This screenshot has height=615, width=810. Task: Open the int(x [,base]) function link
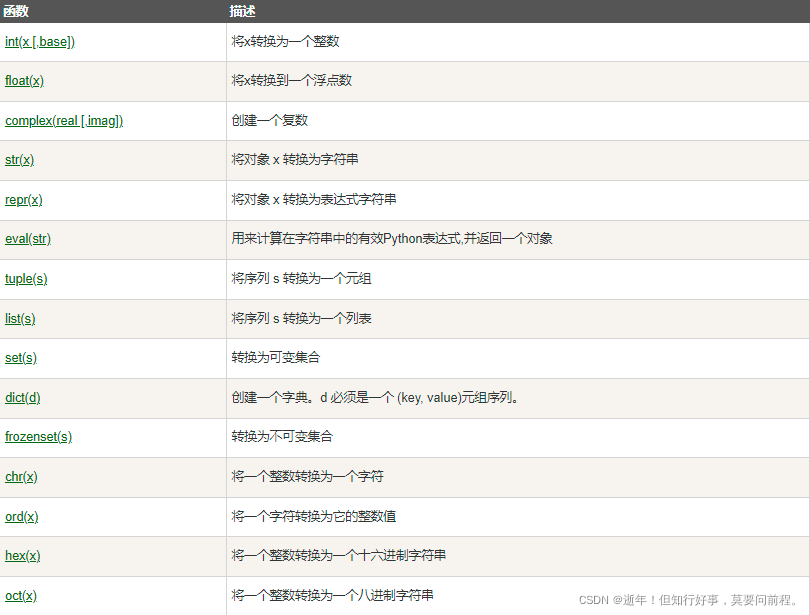(39, 42)
